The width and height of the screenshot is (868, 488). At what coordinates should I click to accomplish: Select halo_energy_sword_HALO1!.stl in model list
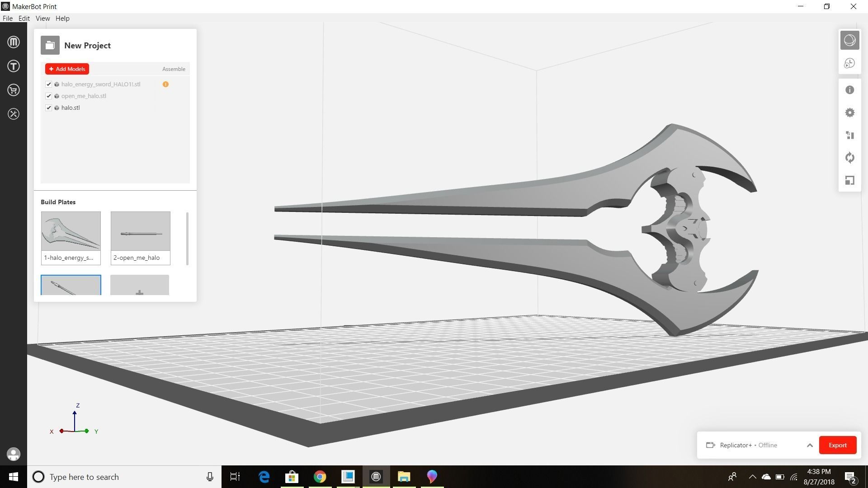101,84
